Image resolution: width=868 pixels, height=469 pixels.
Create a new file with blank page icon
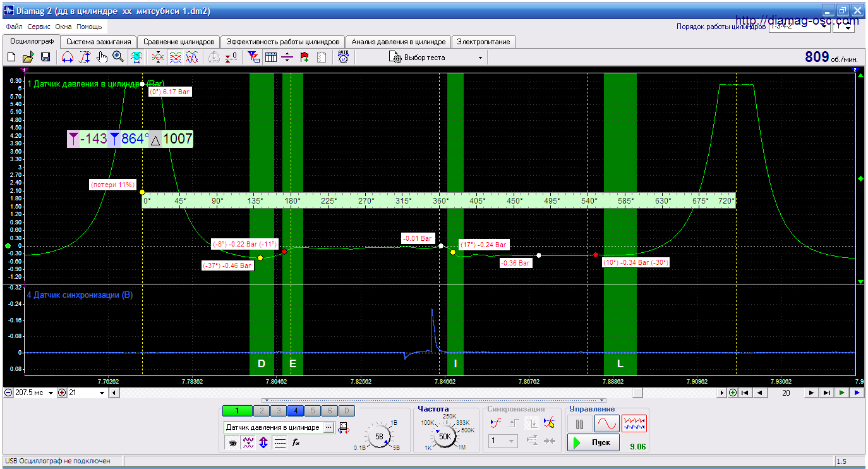(11, 58)
